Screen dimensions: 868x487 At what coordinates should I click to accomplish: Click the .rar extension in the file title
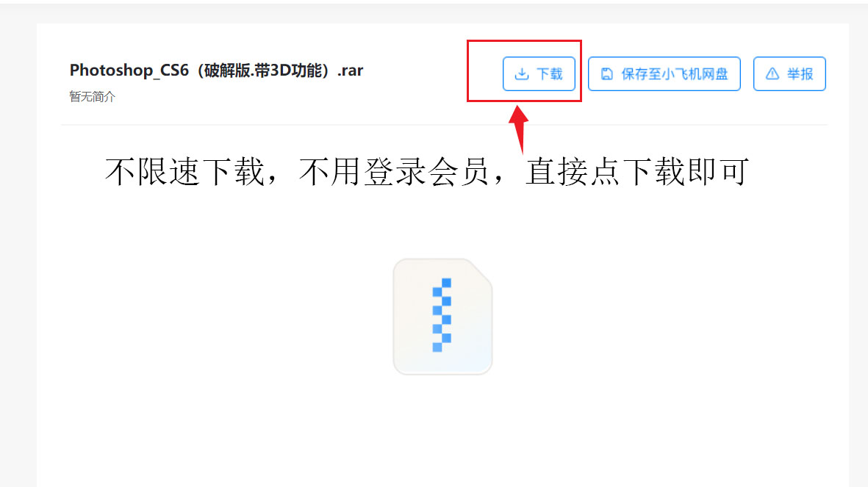351,71
